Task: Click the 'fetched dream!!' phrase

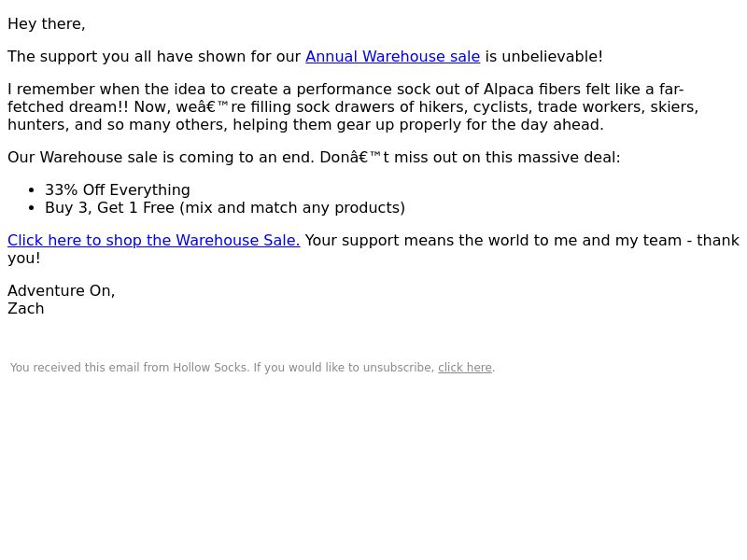Action: (68, 107)
